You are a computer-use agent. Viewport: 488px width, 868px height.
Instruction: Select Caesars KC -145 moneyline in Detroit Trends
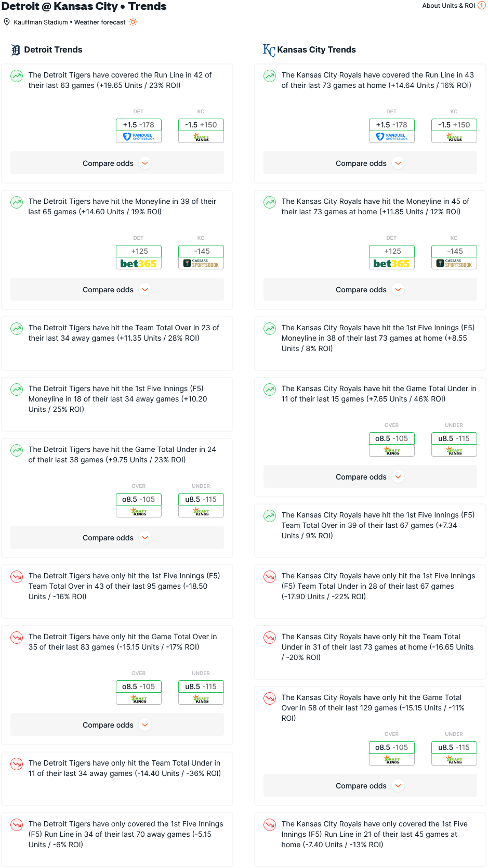201,257
